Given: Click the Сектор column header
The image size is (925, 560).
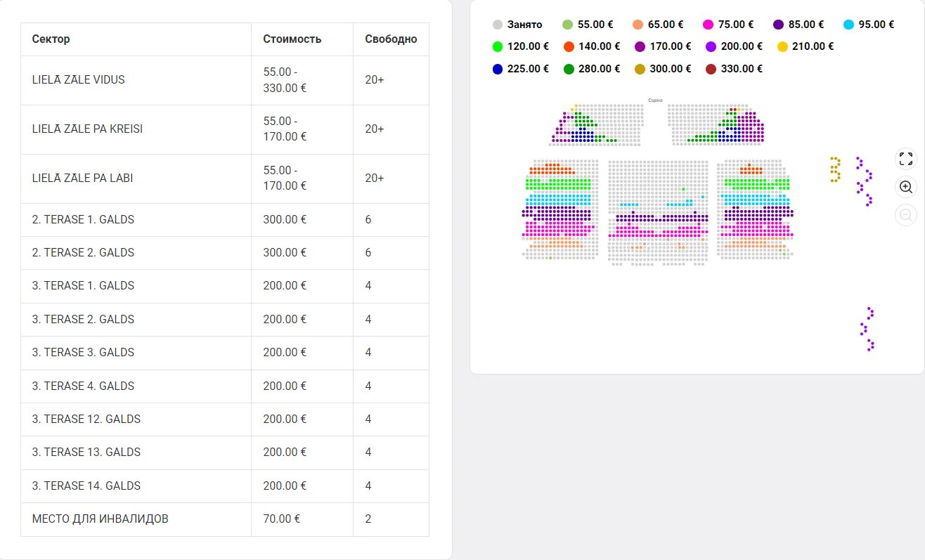Looking at the screenshot, I should [x=51, y=39].
